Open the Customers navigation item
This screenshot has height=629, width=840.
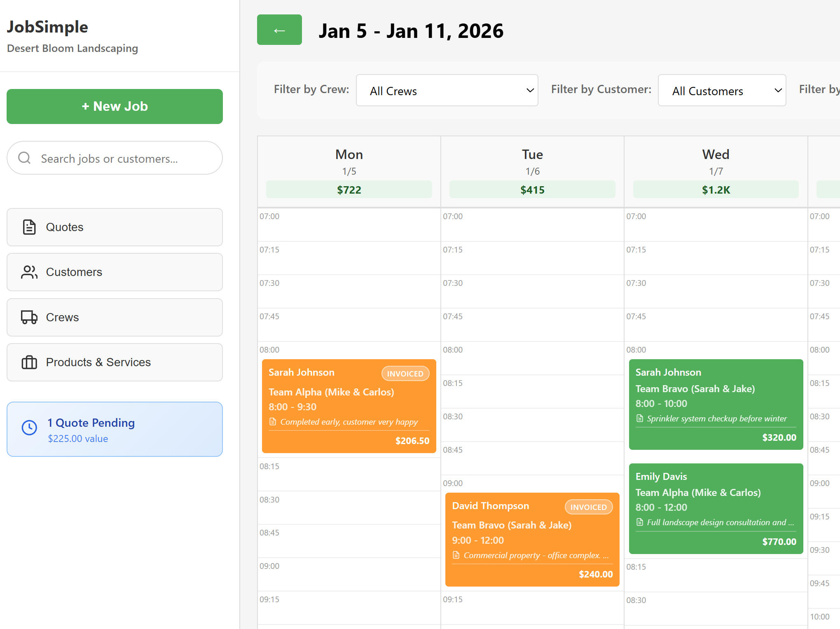pyautogui.click(x=115, y=272)
